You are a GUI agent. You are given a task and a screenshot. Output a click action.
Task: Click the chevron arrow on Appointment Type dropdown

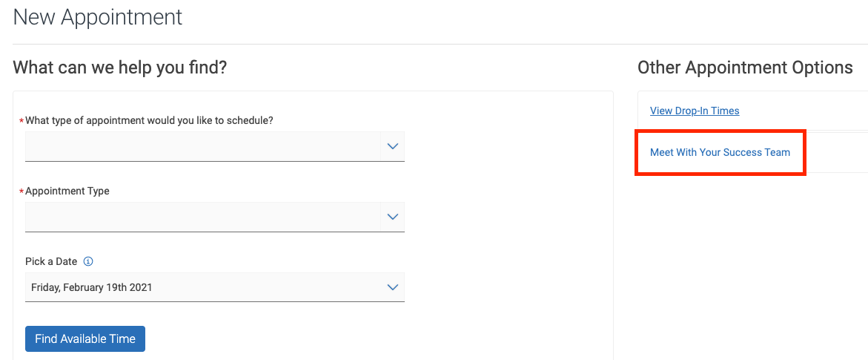pos(393,217)
